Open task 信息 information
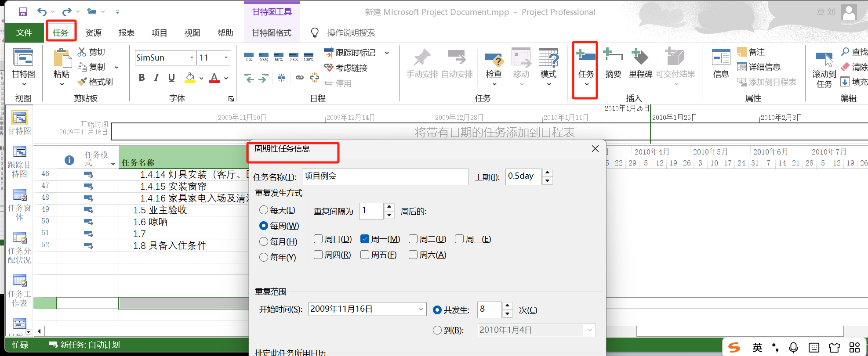 [x=721, y=64]
